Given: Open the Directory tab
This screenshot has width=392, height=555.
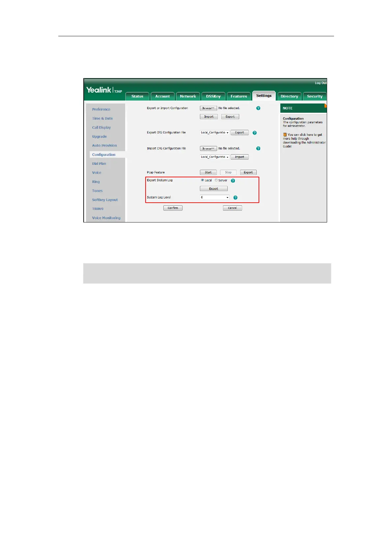Looking at the screenshot, I should (x=289, y=96).
